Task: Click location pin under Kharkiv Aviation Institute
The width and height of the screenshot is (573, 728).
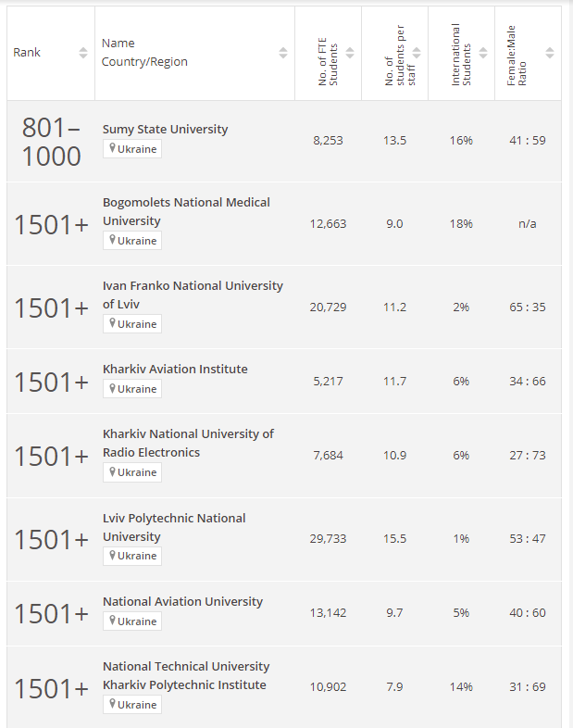Action: pyautogui.click(x=112, y=388)
